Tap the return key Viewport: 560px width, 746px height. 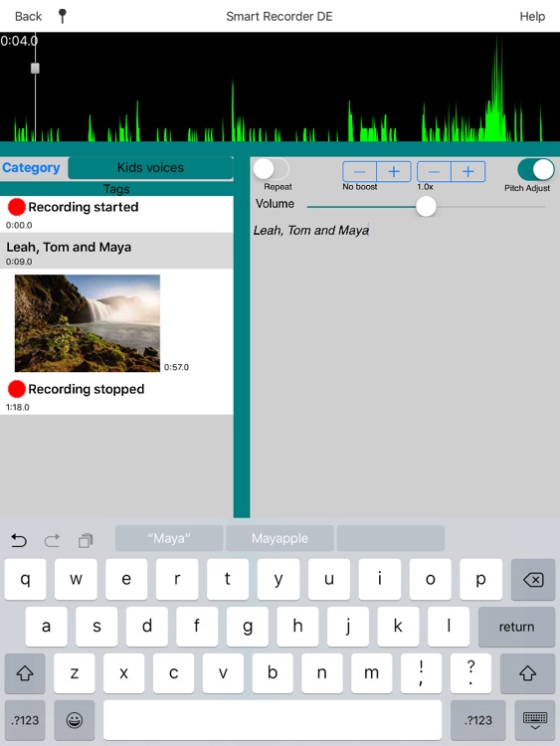point(516,627)
